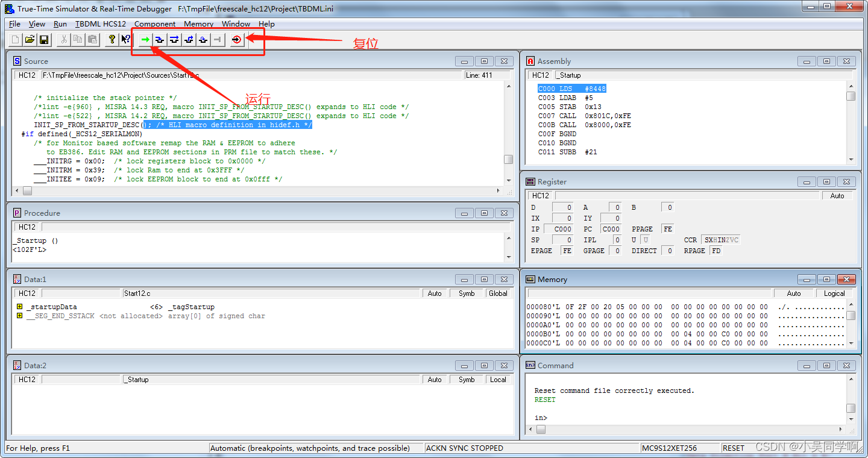Viewport: 868px width, 458px height.
Task: Expand the __SEG_END_SSTACK tree node
Action: tap(20, 316)
